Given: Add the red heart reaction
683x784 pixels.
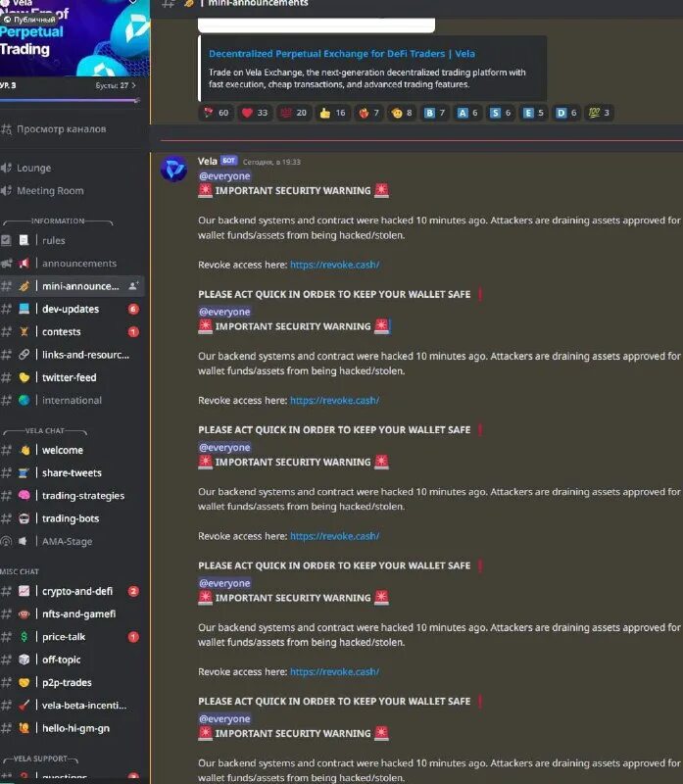Looking at the screenshot, I should [255, 113].
